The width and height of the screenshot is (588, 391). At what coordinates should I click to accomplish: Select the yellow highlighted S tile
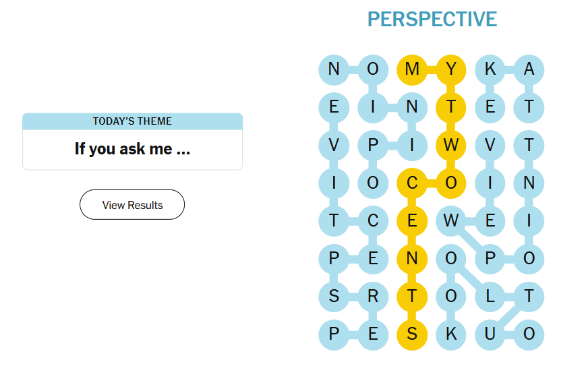coord(412,334)
